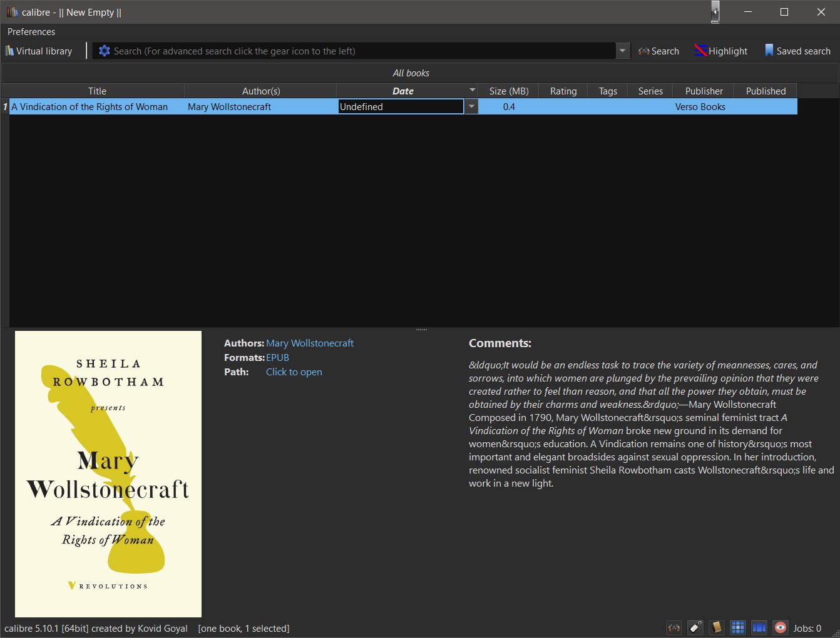The height and width of the screenshot is (638, 840).
Task: Sort by the Tags column header
Action: (608, 91)
